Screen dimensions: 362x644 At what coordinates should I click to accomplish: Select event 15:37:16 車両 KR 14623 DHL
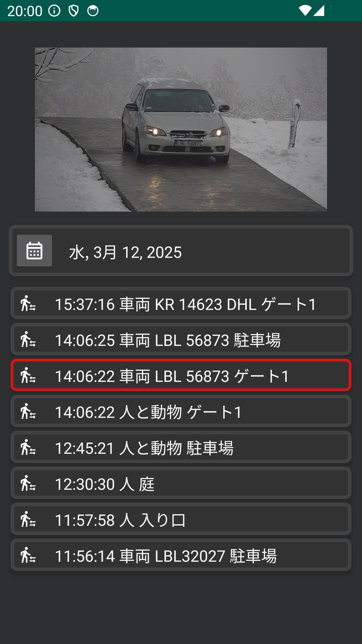(181, 303)
